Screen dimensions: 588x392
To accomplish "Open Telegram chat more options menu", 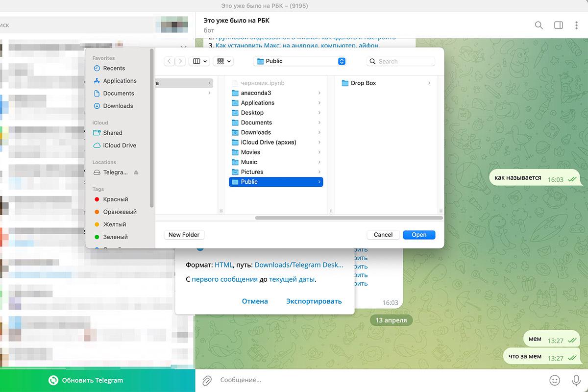I will [576, 25].
